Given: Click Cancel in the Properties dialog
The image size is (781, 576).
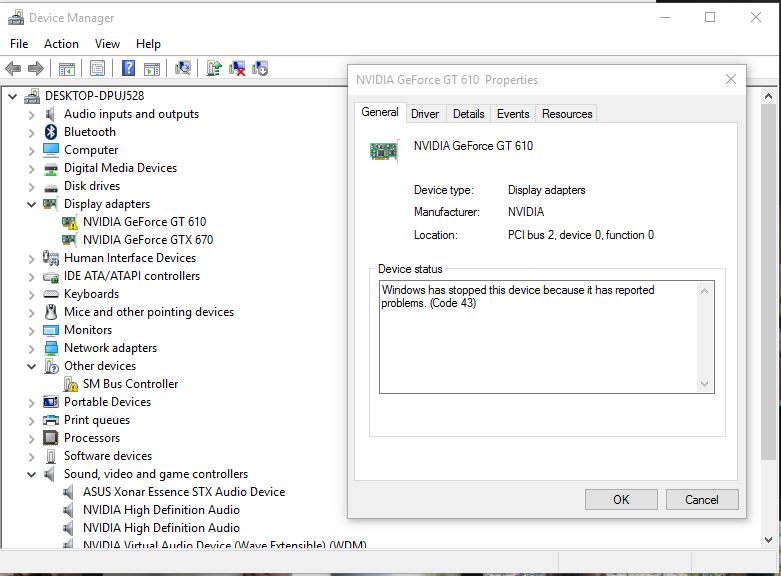Looking at the screenshot, I should pyautogui.click(x=702, y=500).
